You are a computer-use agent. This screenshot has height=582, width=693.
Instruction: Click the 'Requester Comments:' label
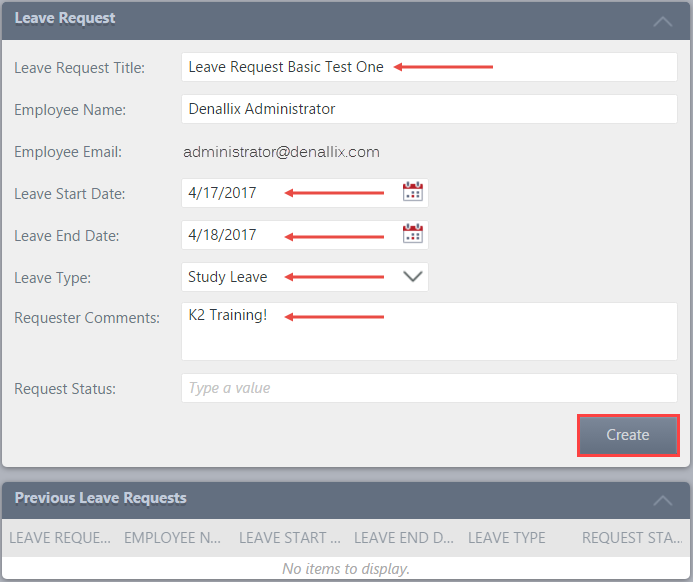(x=87, y=318)
